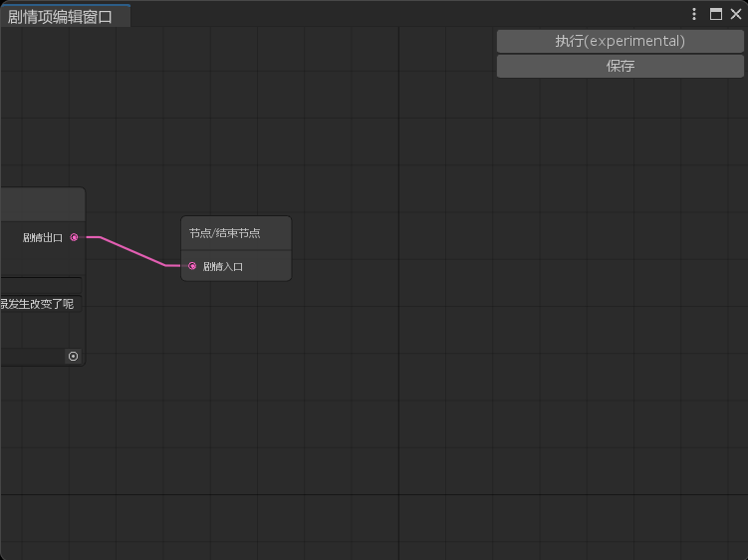Click the text field ending in 发生改变了呢
The height and width of the screenshot is (560, 748).
point(41,304)
